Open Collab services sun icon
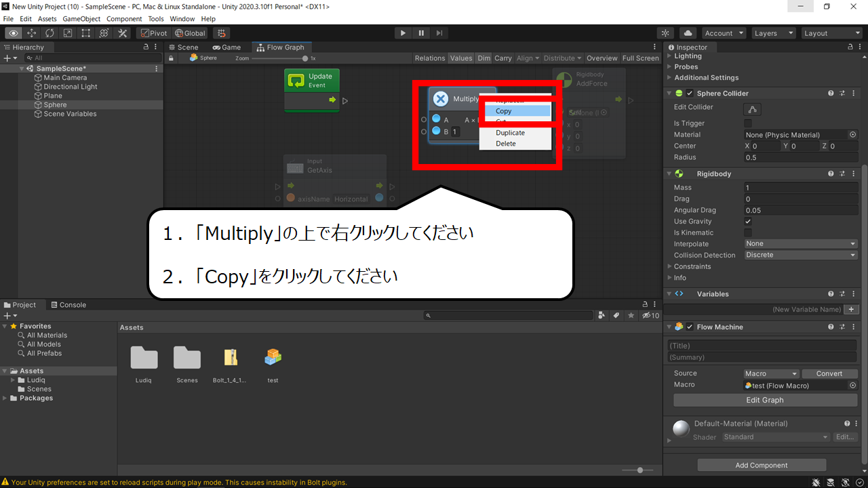This screenshot has width=868, height=488. coord(666,33)
